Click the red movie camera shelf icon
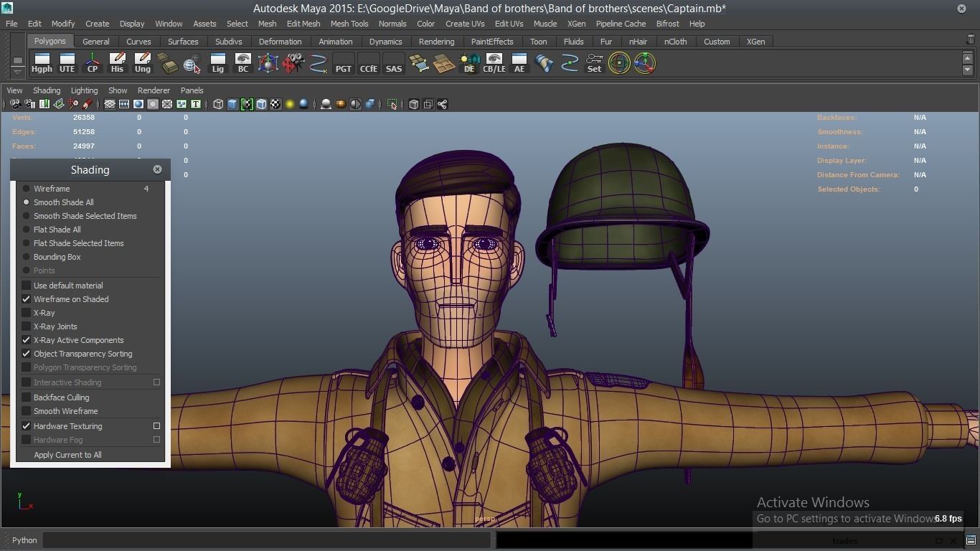This screenshot has width=980, height=551. tap(293, 63)
